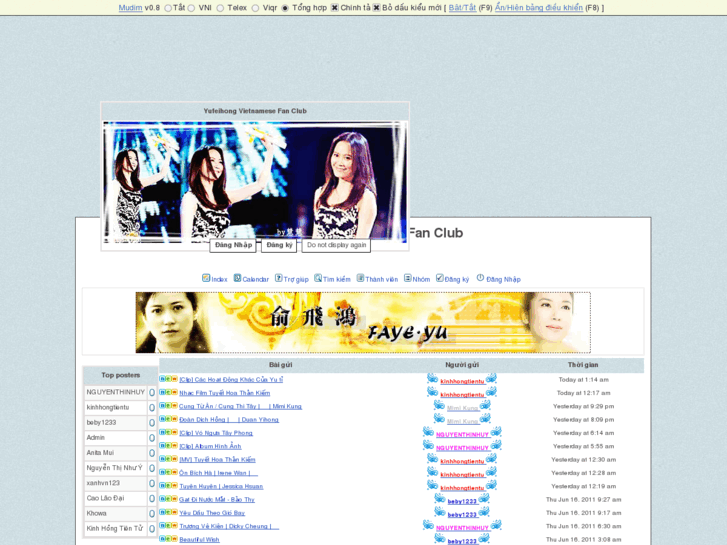The image size is (727, 545).
Task: Open Mimi Kung profile in Yesterday 9:29 pm row
Action: tap(462, 408)
